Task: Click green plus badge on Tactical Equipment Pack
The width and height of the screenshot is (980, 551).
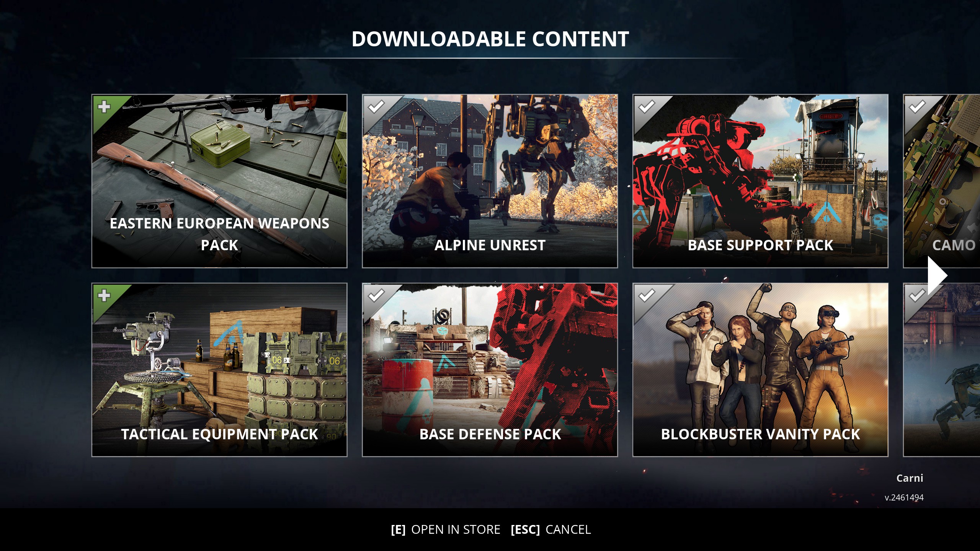Action: pos(104,295)
